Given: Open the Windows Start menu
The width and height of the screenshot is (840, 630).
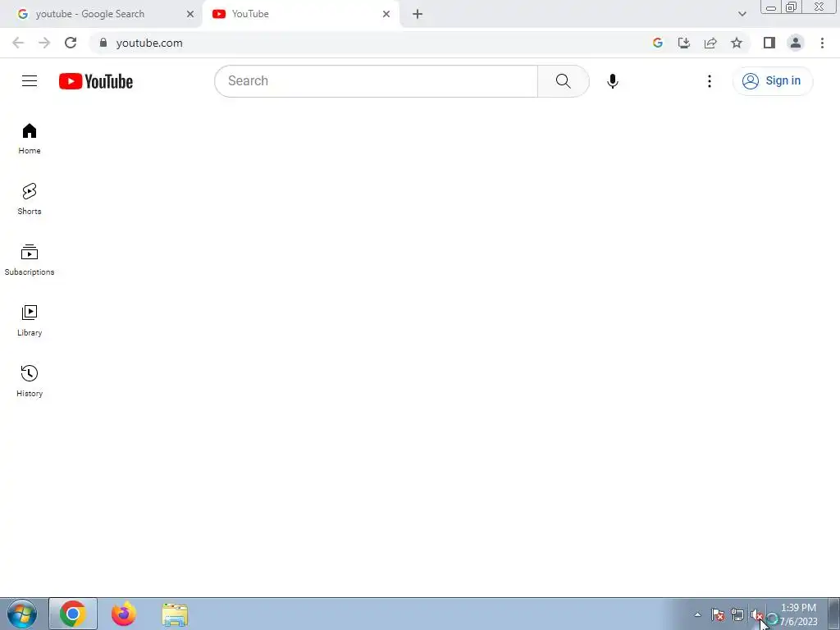Looking at the screenshot, I should pos(22,614).
